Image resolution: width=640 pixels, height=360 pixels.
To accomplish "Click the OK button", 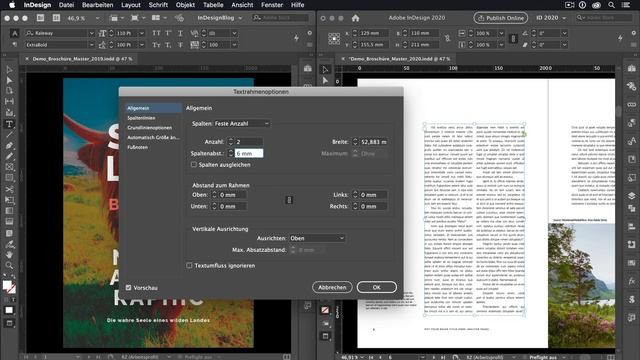I will [376, 287].
